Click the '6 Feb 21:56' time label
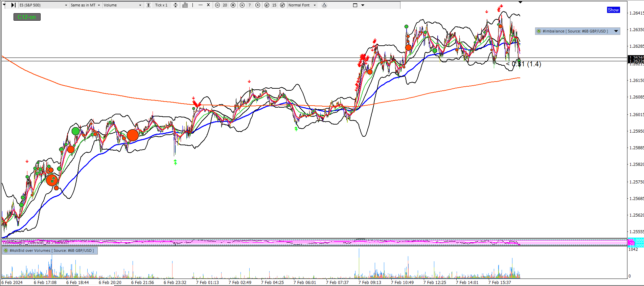 click(x=142, y=282)
